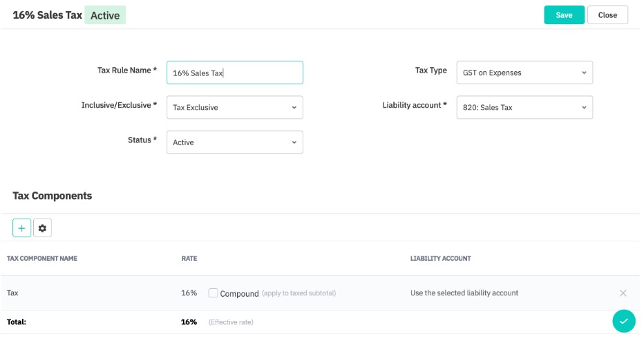644x343 pixels.
Task: Save the tax rule
Action: click(564, 15)
